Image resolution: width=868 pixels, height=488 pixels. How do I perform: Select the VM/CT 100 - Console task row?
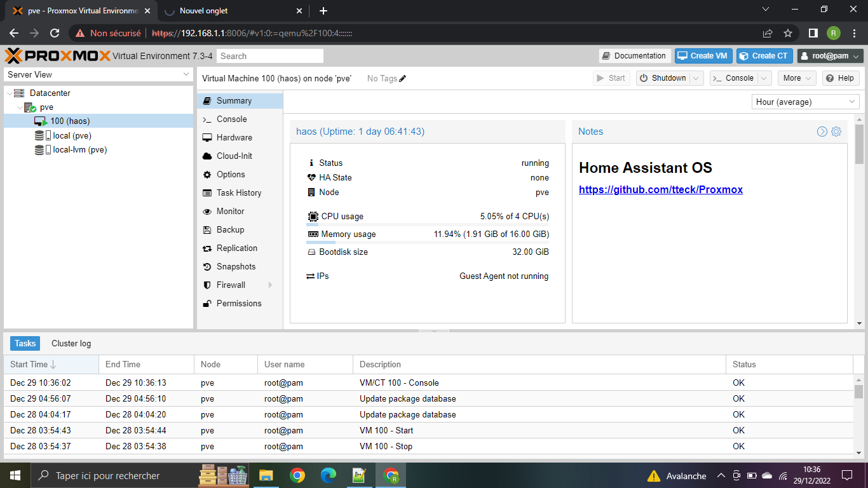point(428,383)
